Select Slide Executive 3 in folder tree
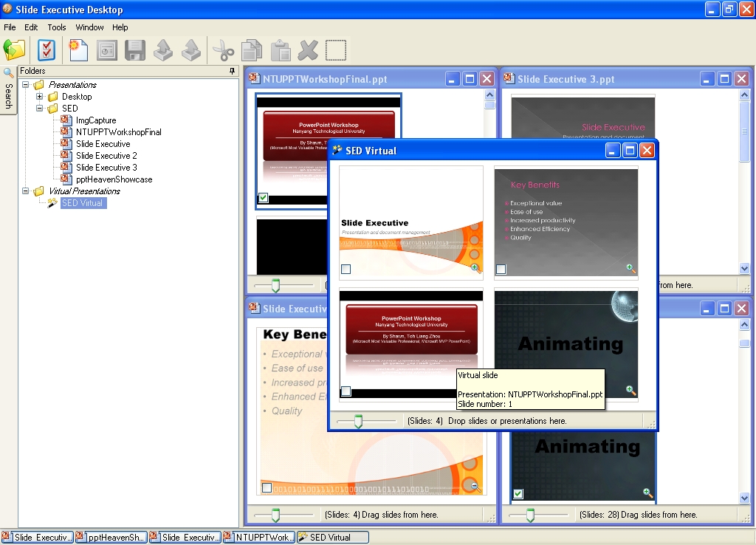756x545 pixels. pos(106,168)
